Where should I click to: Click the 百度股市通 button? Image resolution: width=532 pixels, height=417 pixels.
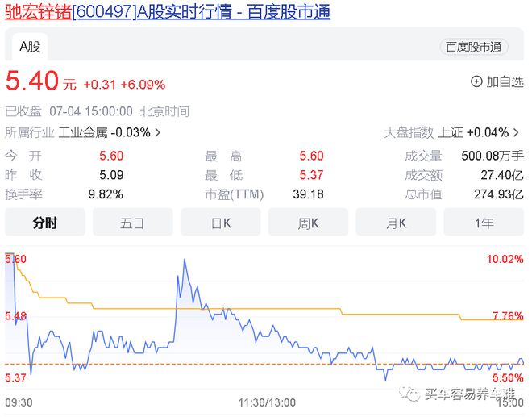point(474,47)
